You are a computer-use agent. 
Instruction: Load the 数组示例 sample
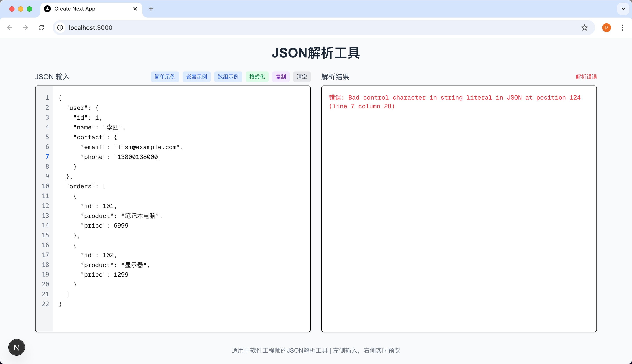pos(228,77)
